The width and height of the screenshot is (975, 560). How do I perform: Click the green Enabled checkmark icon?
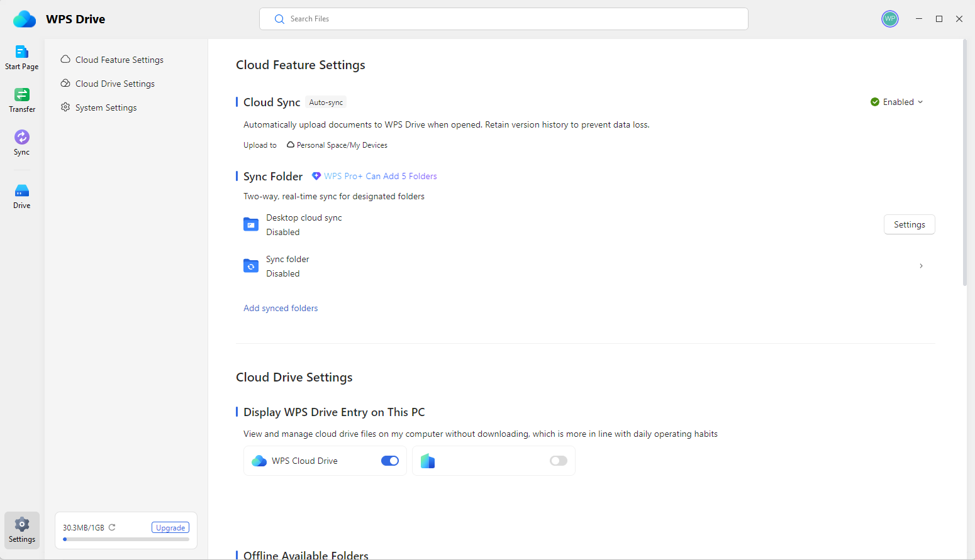(x=875, y=102)
